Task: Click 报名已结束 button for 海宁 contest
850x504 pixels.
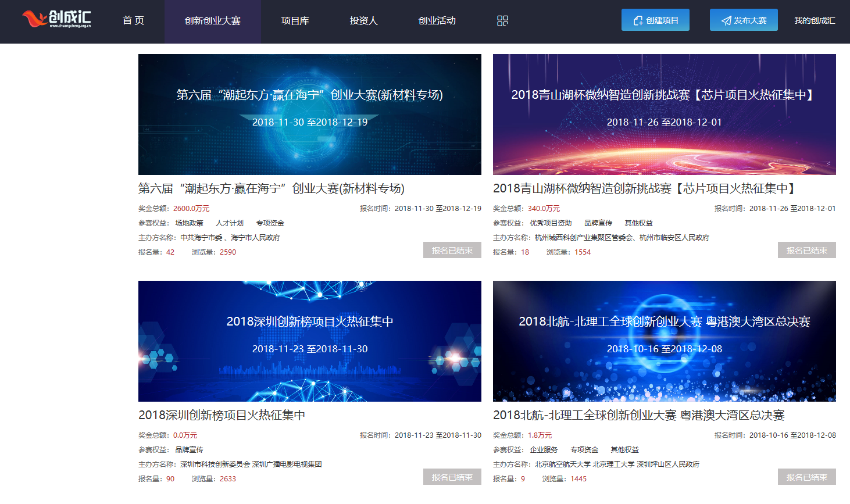Action: pos(452,251)
